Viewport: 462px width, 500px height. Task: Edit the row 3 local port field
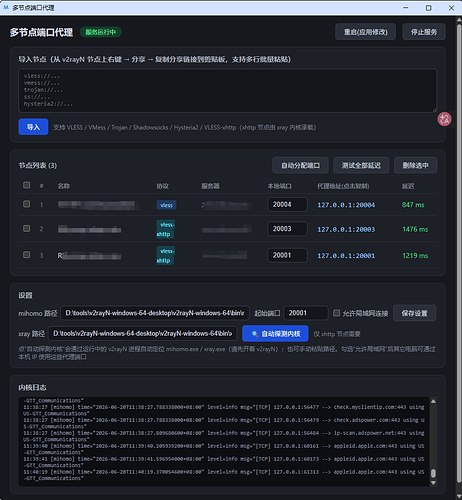[287, 255]
